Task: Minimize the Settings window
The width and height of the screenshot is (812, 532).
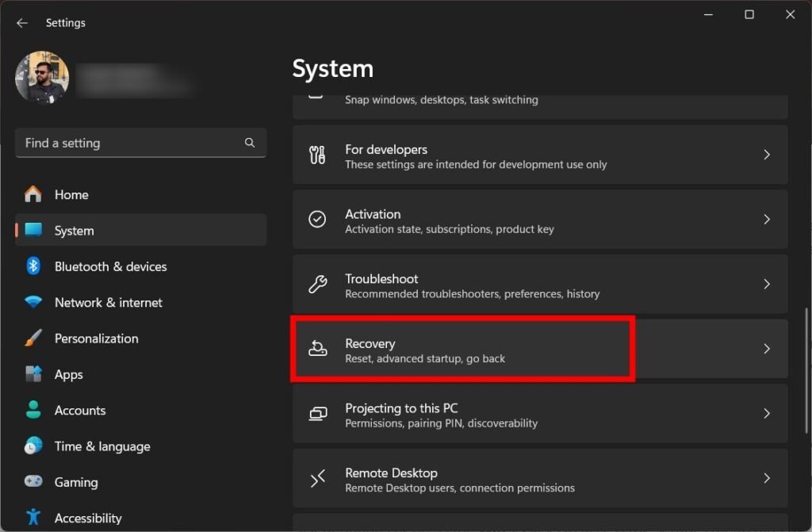Action: (x=708, y=14)
